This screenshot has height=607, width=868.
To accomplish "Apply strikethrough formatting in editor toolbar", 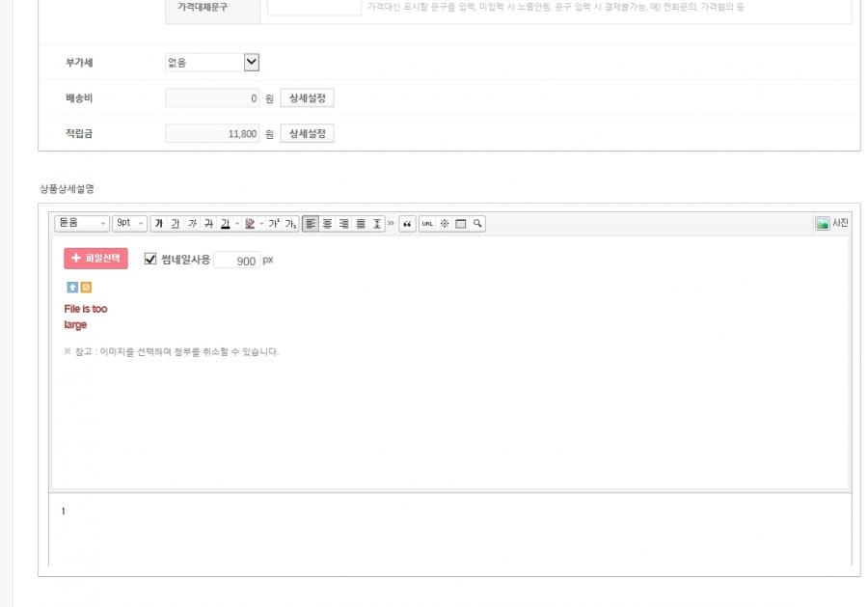I will (x=208, y=224).
